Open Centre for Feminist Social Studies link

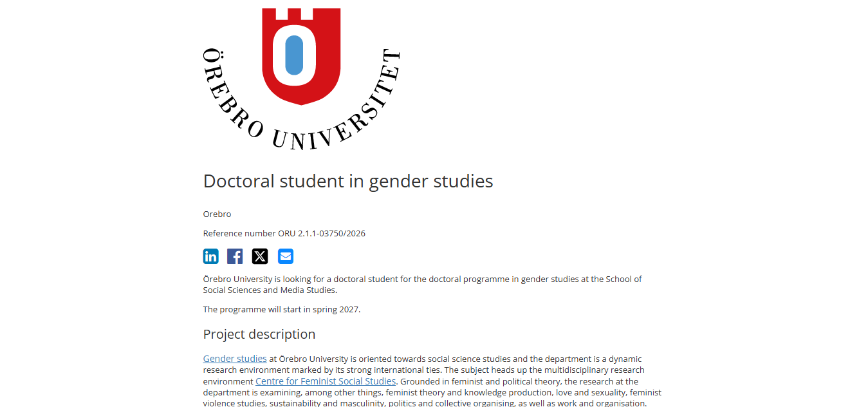tap(326, 381)
